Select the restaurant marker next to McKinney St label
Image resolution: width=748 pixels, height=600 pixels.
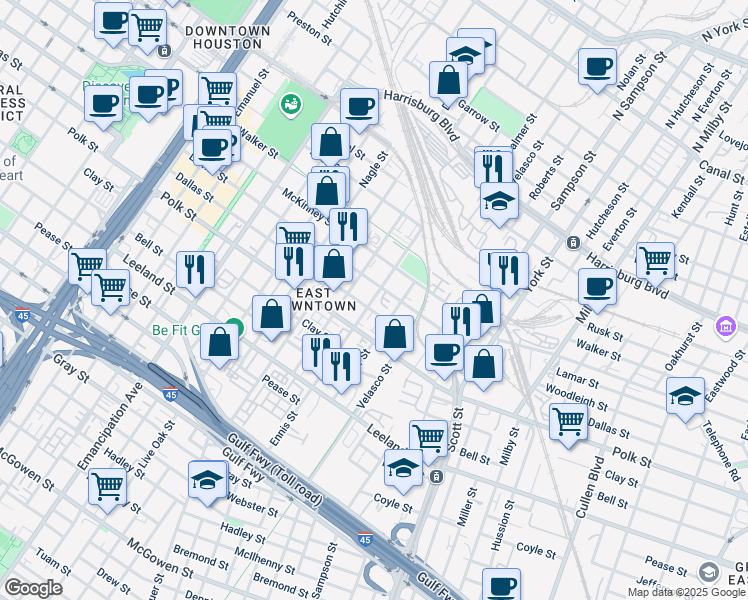click(x=348, y=228)
